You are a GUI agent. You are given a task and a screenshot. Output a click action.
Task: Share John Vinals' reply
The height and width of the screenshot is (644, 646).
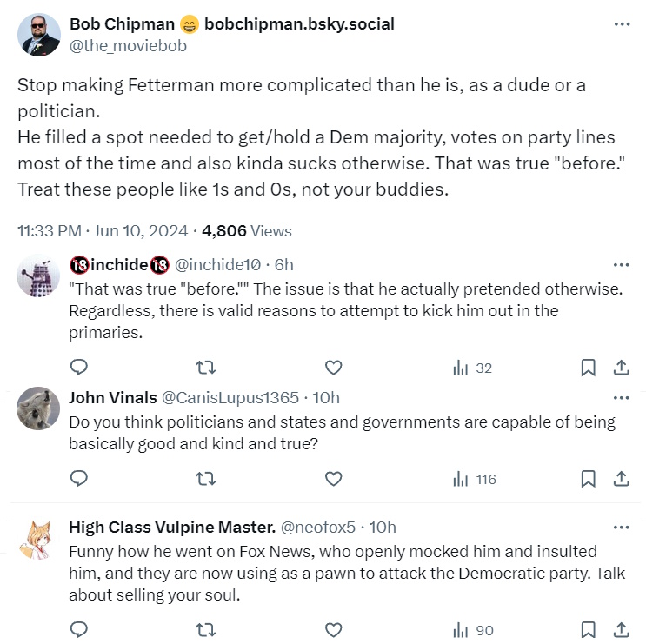click(x=622, y=478)
